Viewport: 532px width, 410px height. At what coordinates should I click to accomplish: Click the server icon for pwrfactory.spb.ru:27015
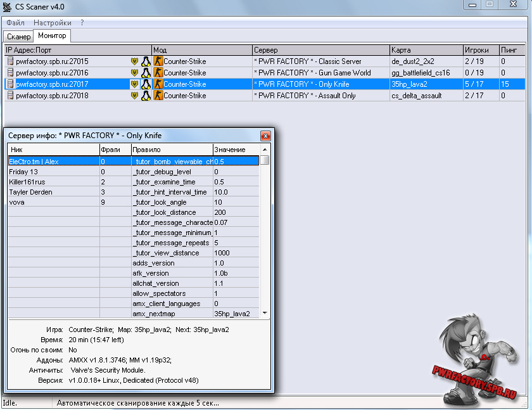pyautogui.click(x=10, y=61)
